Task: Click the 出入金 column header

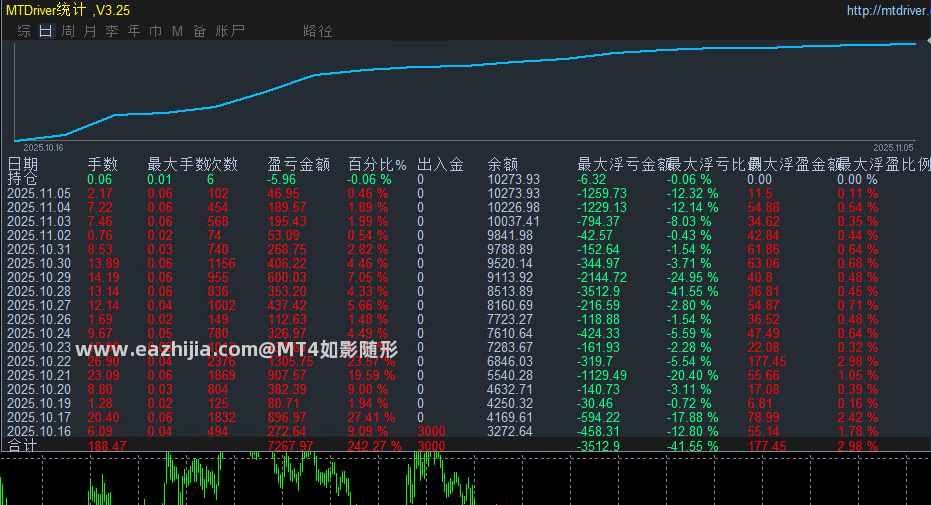Action: [x=441, y=164]
